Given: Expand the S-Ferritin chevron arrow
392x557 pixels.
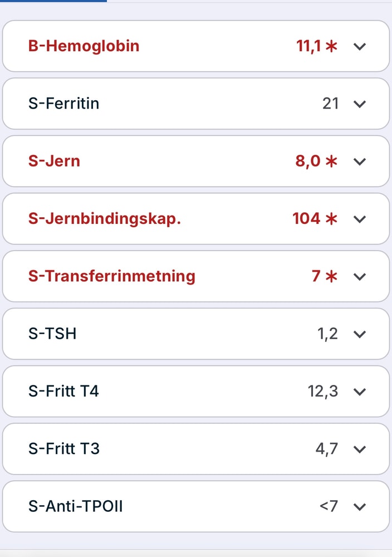Looking at the screenshot, I should click(360, 104).
